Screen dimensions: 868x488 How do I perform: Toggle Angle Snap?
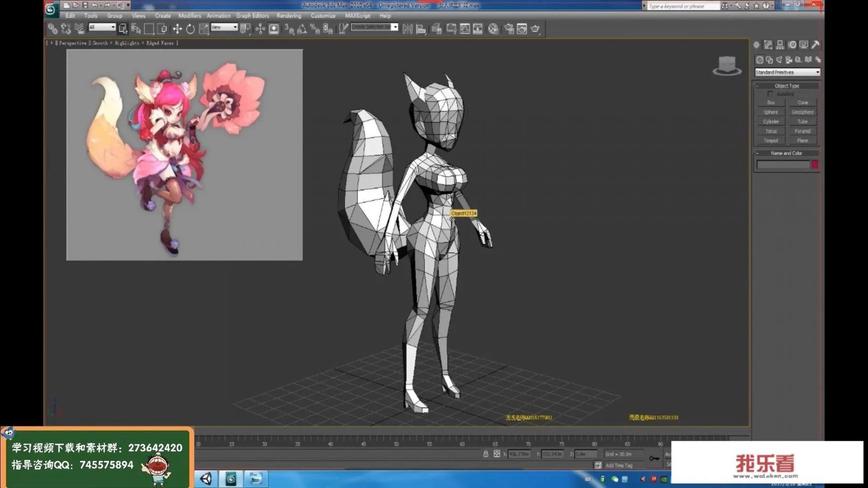[x=302, y=29]
